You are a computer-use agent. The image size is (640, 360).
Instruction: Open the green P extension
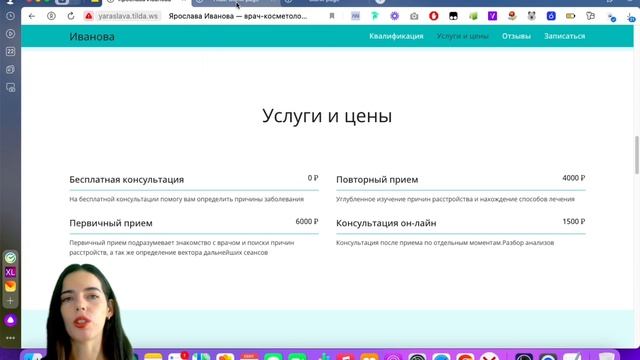click(x=375, y=16)
